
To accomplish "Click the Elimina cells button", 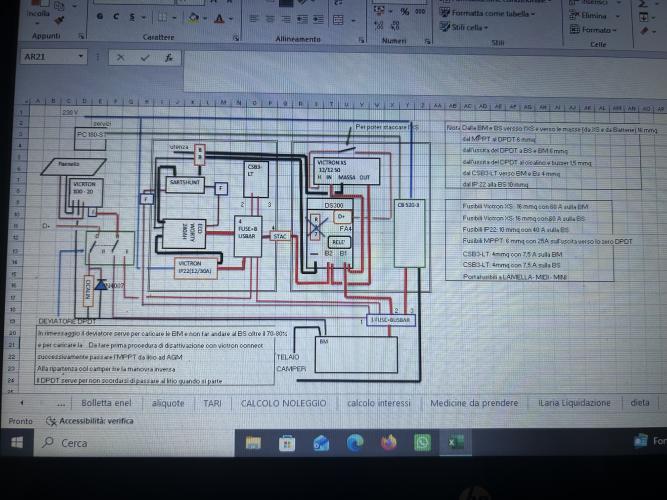I will point(594,16).
